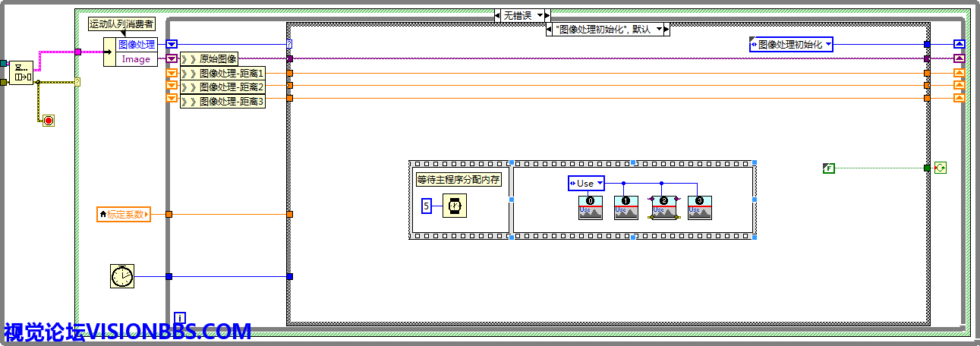Click the loop iteration terminal 'i'
Viewport: 980px width, 346px height.
point(180,317)
